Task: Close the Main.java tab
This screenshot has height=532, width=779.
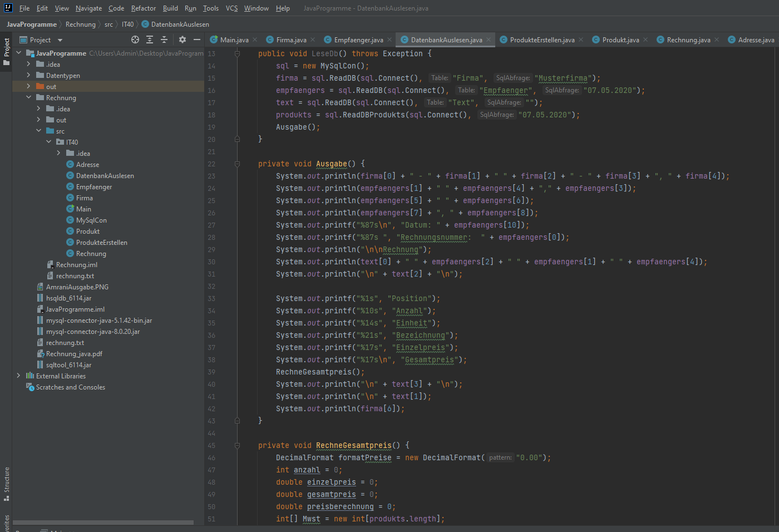Action: pos(255,40)
